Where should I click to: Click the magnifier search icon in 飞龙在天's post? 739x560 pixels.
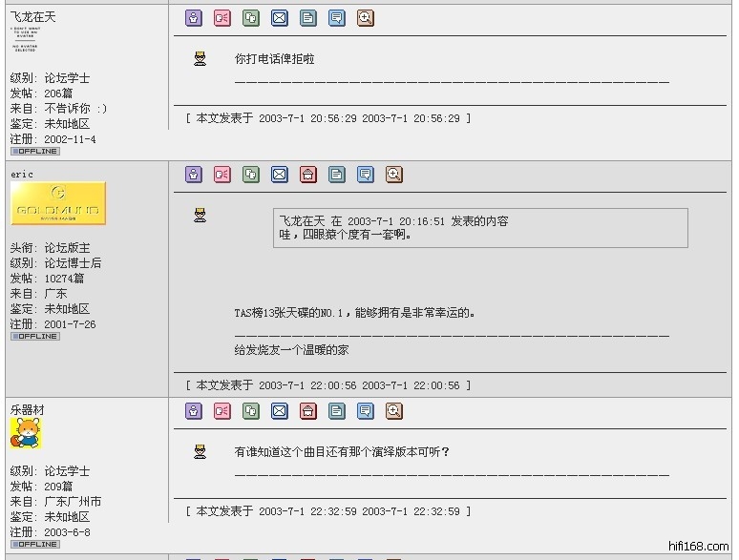[365, 18]
